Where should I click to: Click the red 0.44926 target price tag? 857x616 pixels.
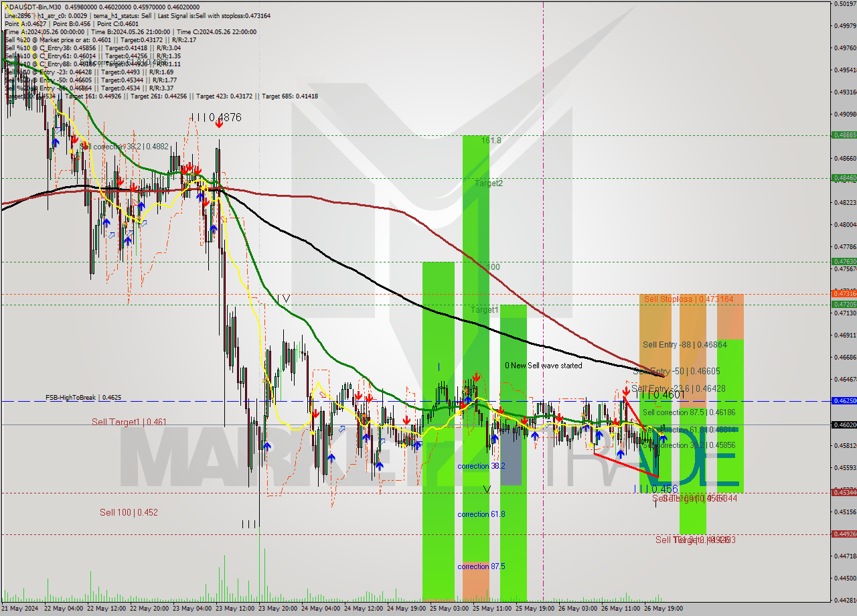844,534
